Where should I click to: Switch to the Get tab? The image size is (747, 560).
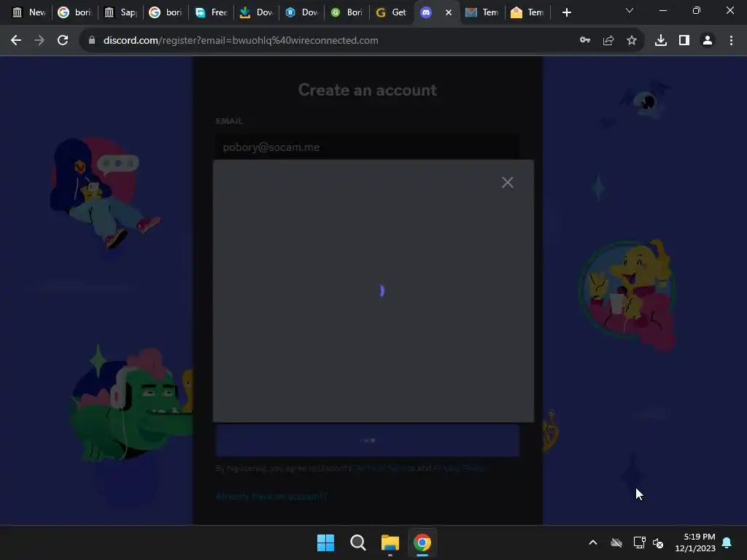[392, 13]
